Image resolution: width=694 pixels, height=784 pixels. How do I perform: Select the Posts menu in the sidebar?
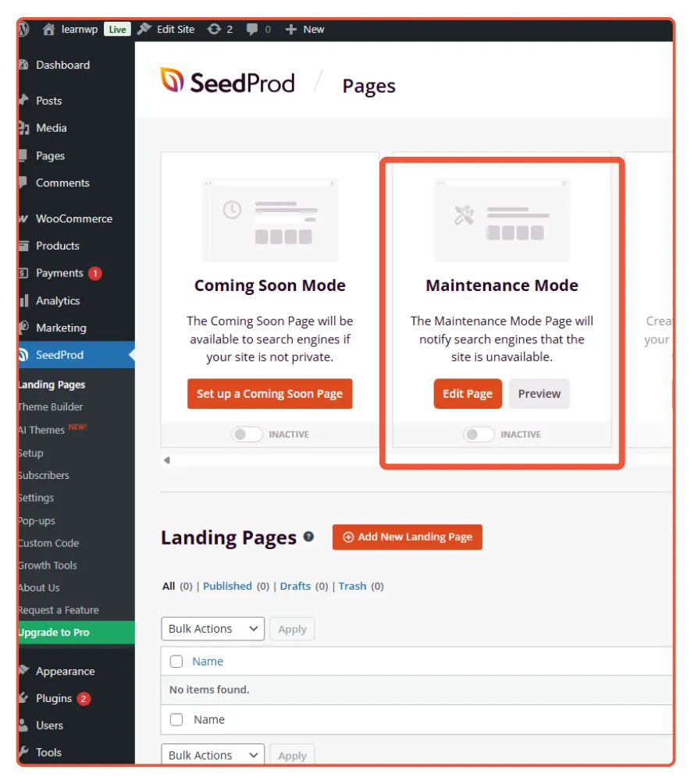pyautogui.click(x=48, y=100)
